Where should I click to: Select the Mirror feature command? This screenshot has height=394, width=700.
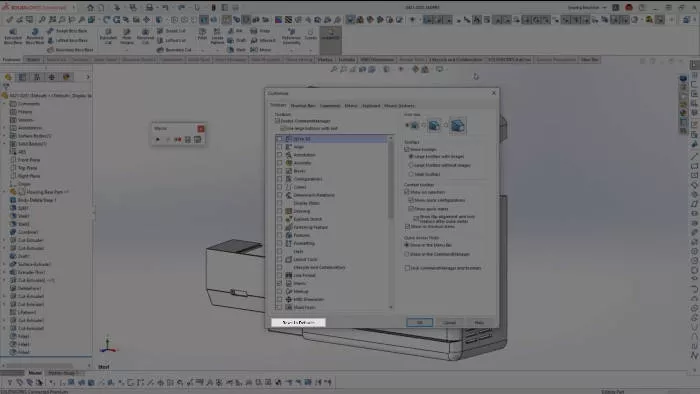tap(261, 50)
